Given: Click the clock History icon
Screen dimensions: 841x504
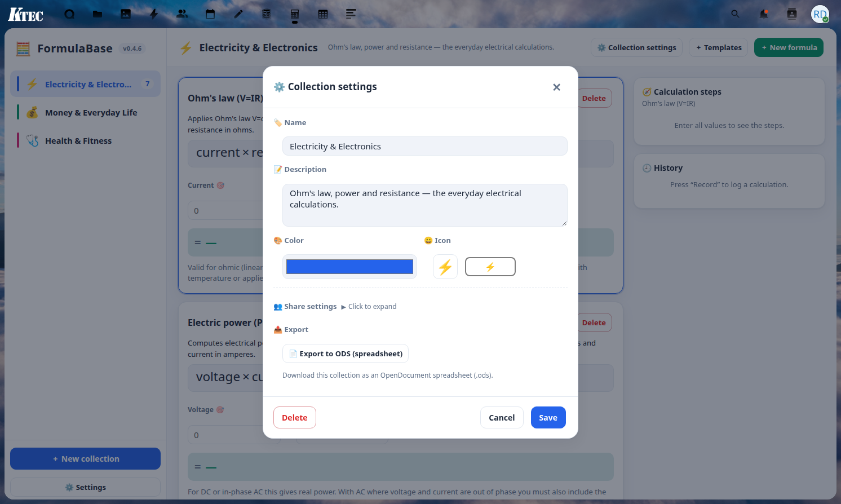Looking at the screenshot, I should 647,168.
